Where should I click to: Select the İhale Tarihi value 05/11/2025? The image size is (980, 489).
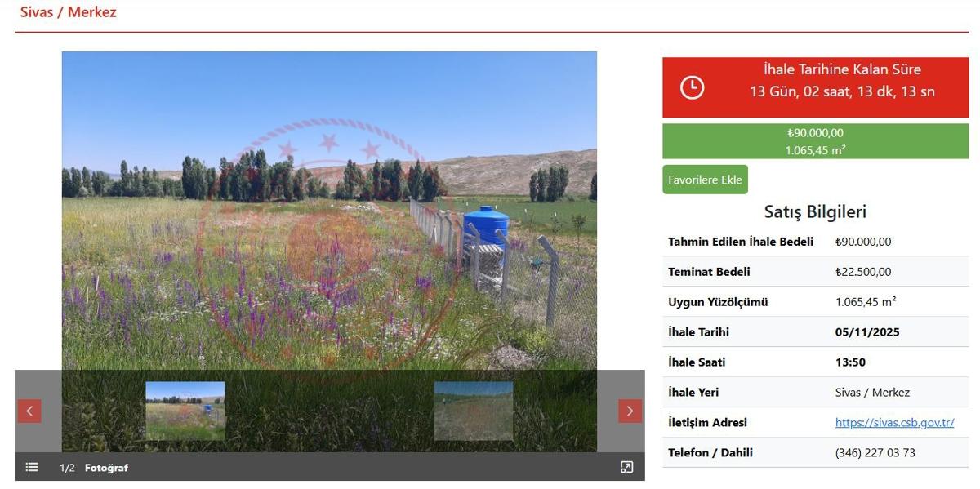(867, 332)
